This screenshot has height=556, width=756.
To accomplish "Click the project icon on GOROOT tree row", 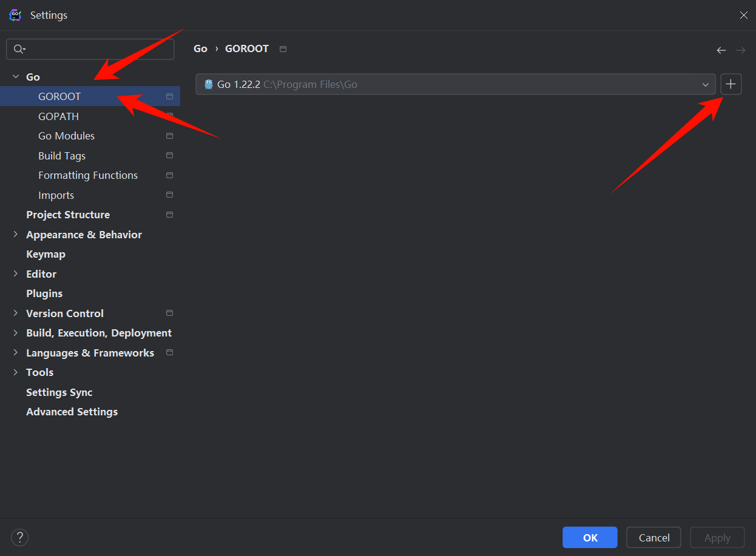I will point(169,96).
